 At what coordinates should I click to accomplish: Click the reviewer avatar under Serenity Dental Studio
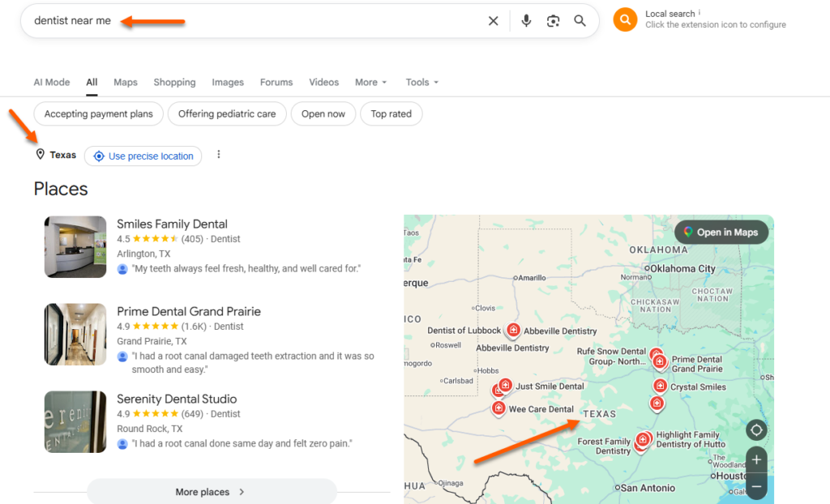122,444
